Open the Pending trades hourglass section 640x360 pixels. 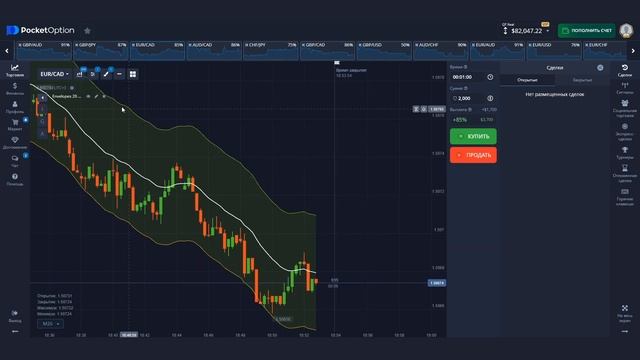[624, 173]
